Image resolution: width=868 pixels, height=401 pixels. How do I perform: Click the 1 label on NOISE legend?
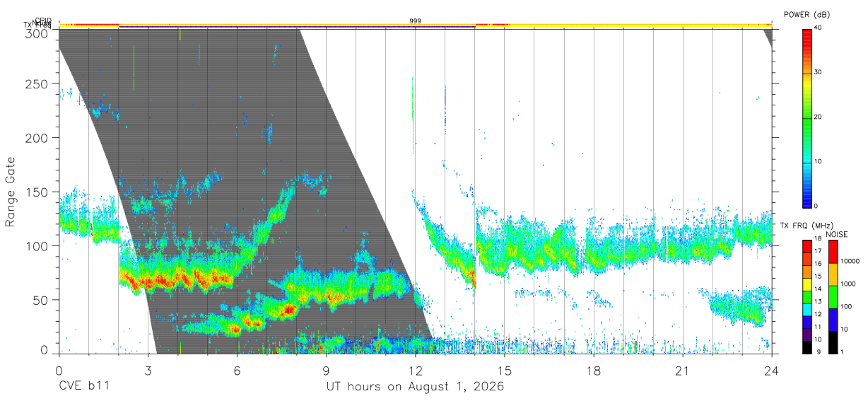tap(843, 351)
